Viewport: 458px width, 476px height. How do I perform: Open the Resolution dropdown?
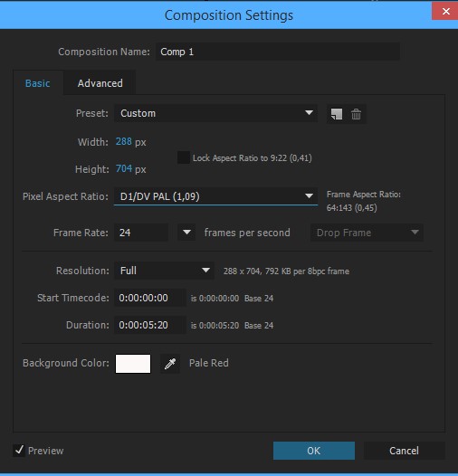[164, 271]
